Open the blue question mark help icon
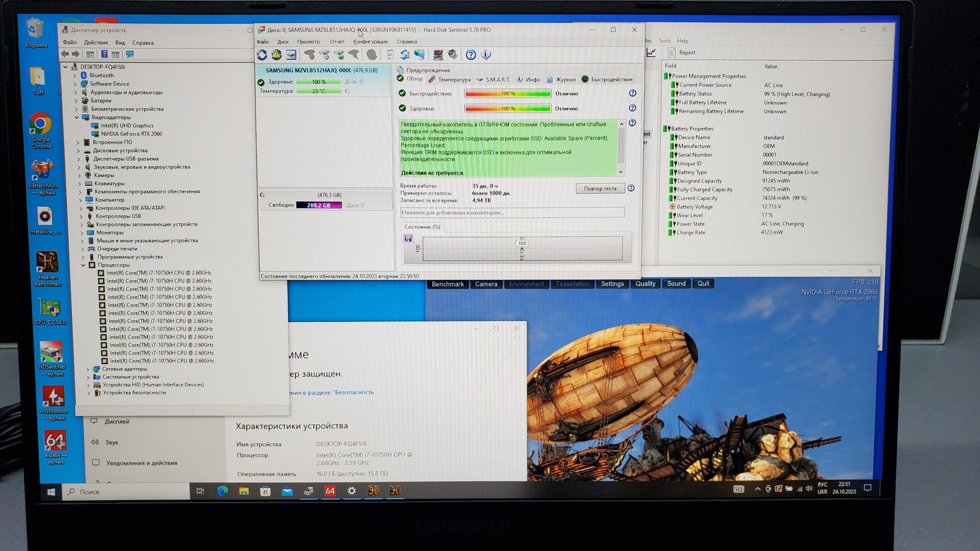Viewport: 980px width, 551px height. [x=471, y=55]
